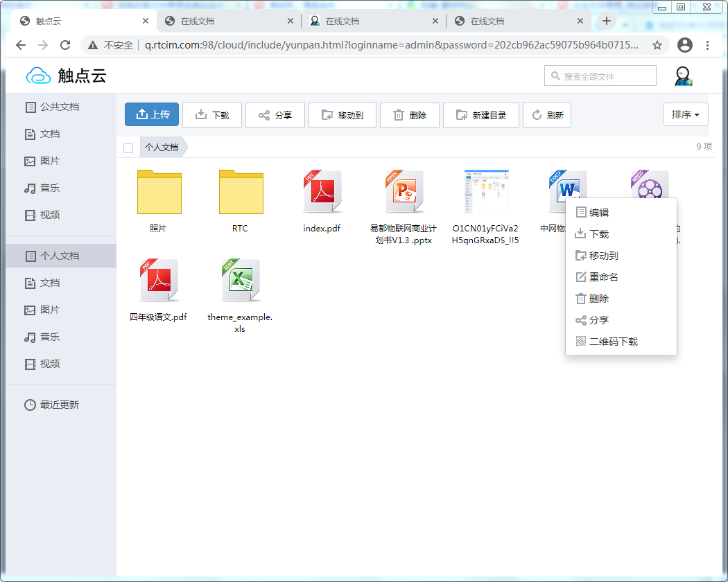Click the 分享 share toolbar button

click(x=275, y=115)
